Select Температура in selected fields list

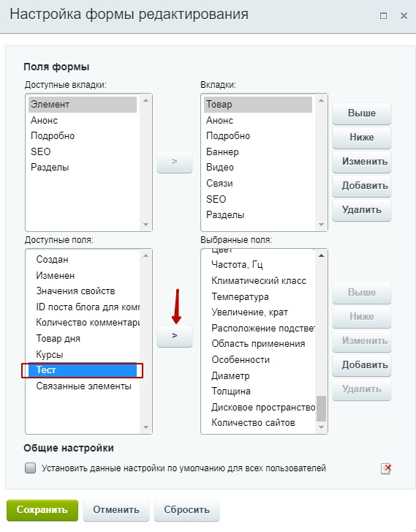pos(240,296)
